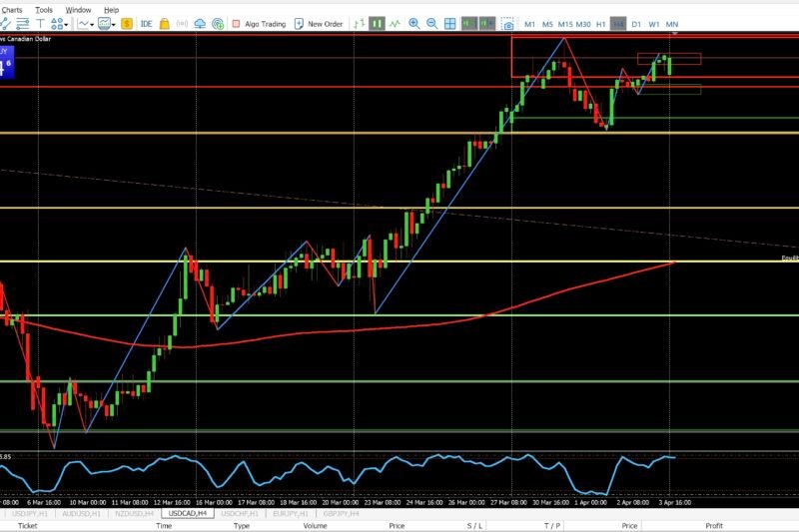Switch to the NZDUSD,H4 chart tab
The image size is (799, 532).
[x=135, y=514]
